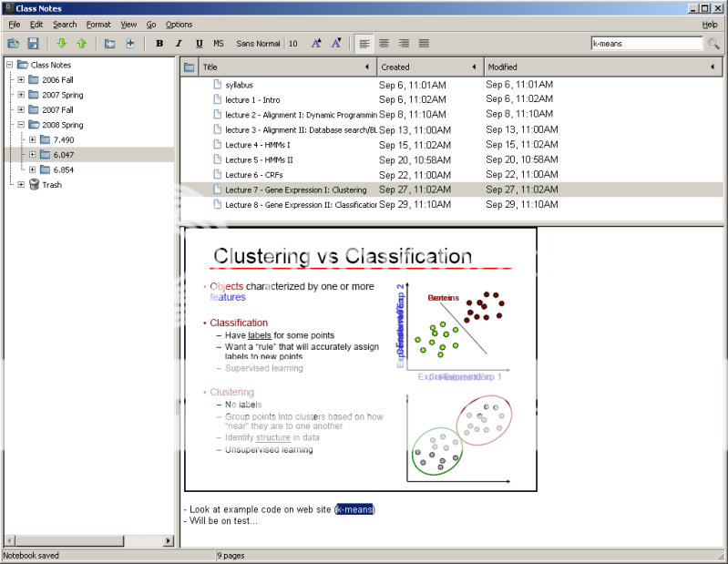Click the open notebook toolbar icon
This screenshot has height=564, width=728.
coord(13,43)
